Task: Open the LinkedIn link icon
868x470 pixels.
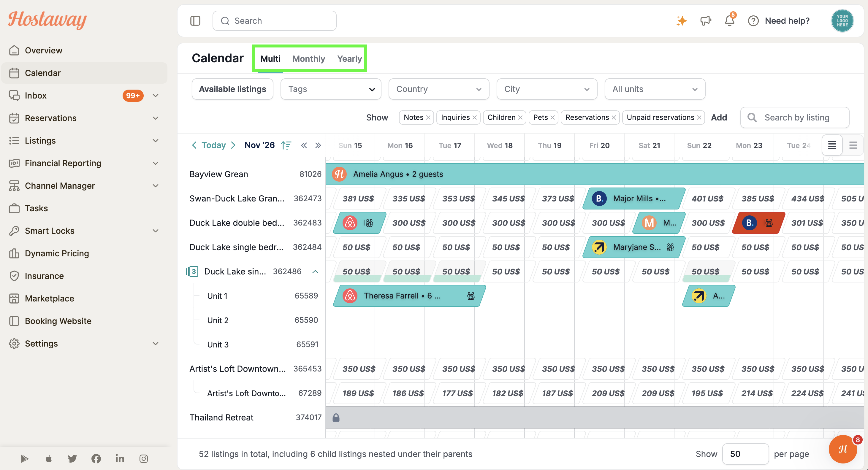Action: (120, 458)
